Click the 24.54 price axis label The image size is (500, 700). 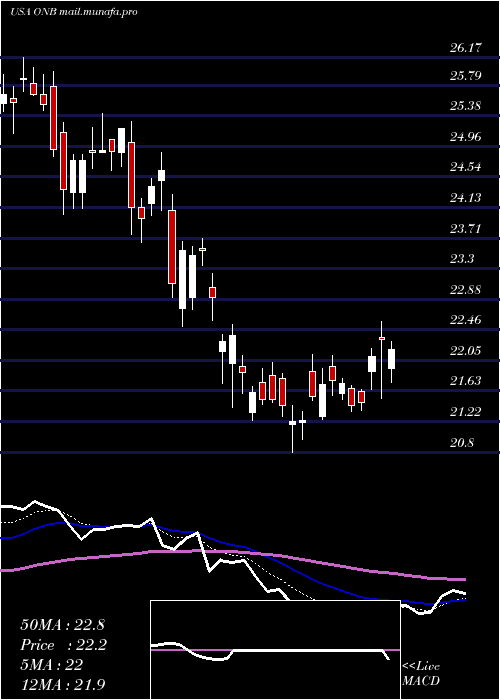click(x=466, y=167)
